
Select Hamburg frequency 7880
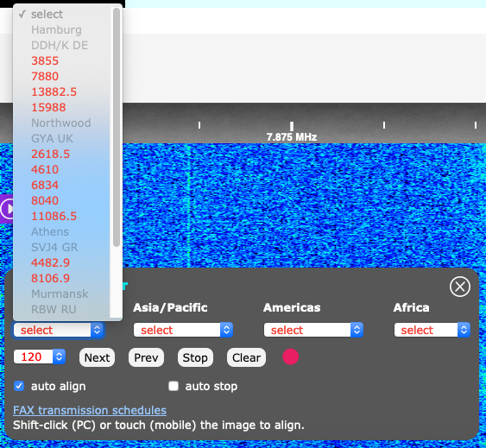pos(45,76)
